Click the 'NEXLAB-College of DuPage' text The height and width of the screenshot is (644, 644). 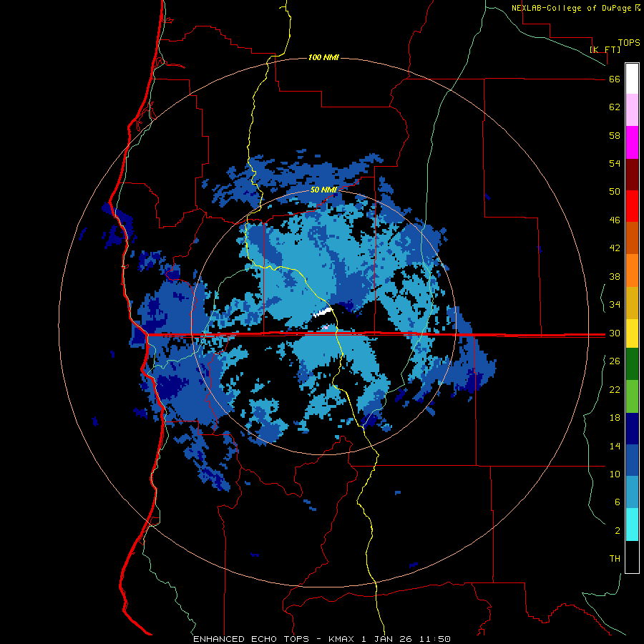[x=572, y=8]
